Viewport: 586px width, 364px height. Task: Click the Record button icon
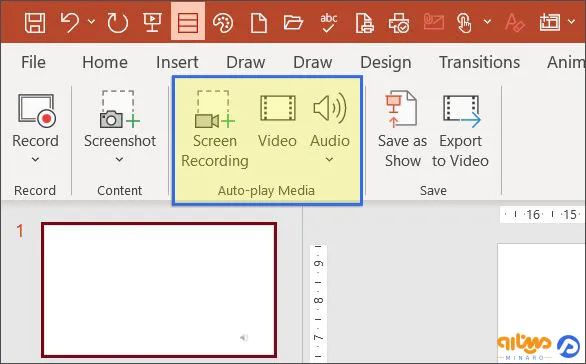coord(37,110)
